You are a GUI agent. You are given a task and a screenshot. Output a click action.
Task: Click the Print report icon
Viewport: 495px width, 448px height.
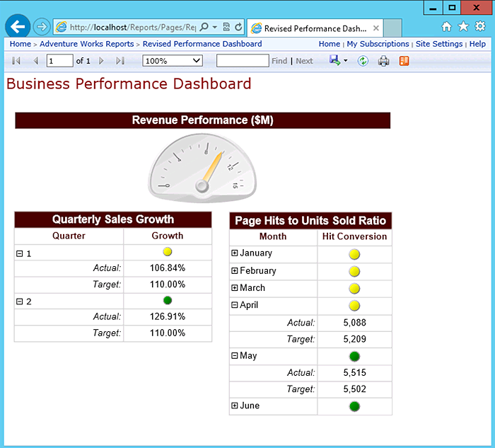click(x=383, y=61)
